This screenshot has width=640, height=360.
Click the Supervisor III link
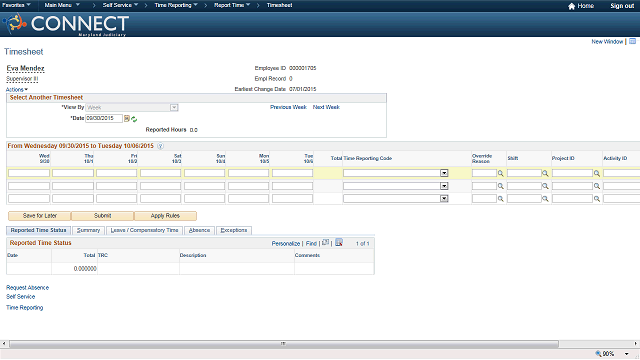[x=22, y=79]
